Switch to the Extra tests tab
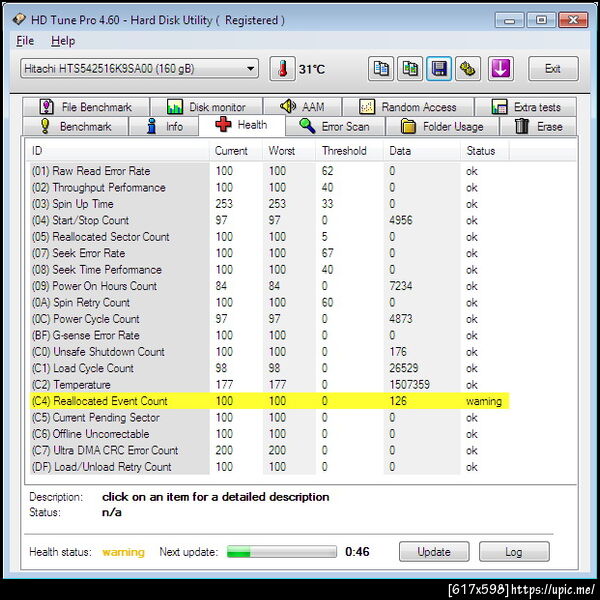The height and width of the screenshot is (600, 600). click(x=525, y=107)
